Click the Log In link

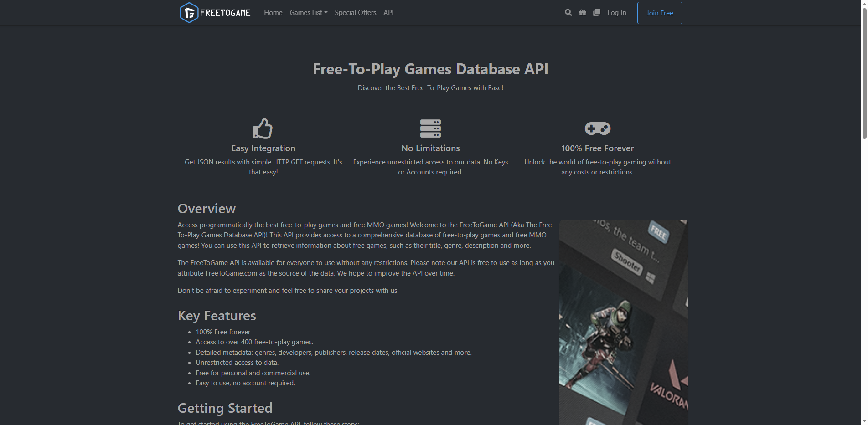pyautogui.click(x=616, y=12)
